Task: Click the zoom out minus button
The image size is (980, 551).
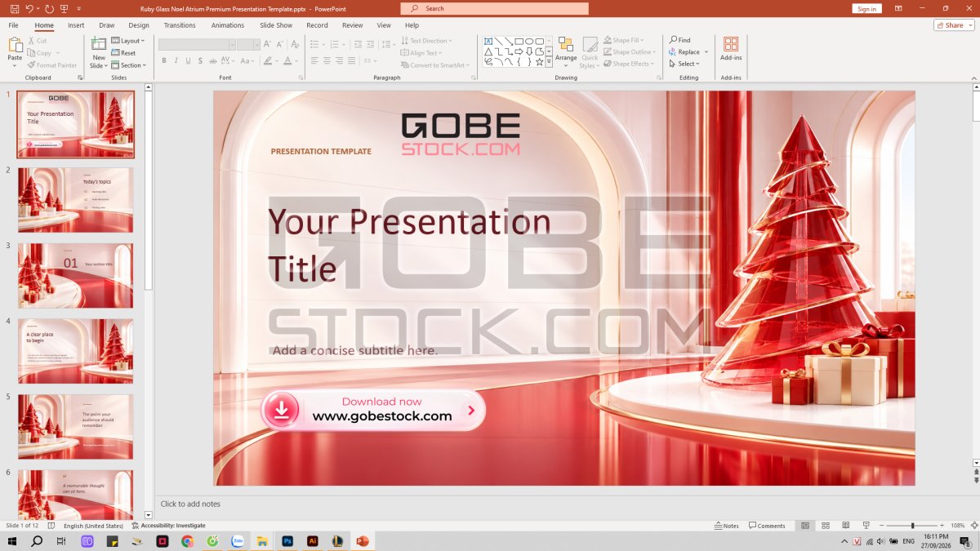Action: click(883, 526)
